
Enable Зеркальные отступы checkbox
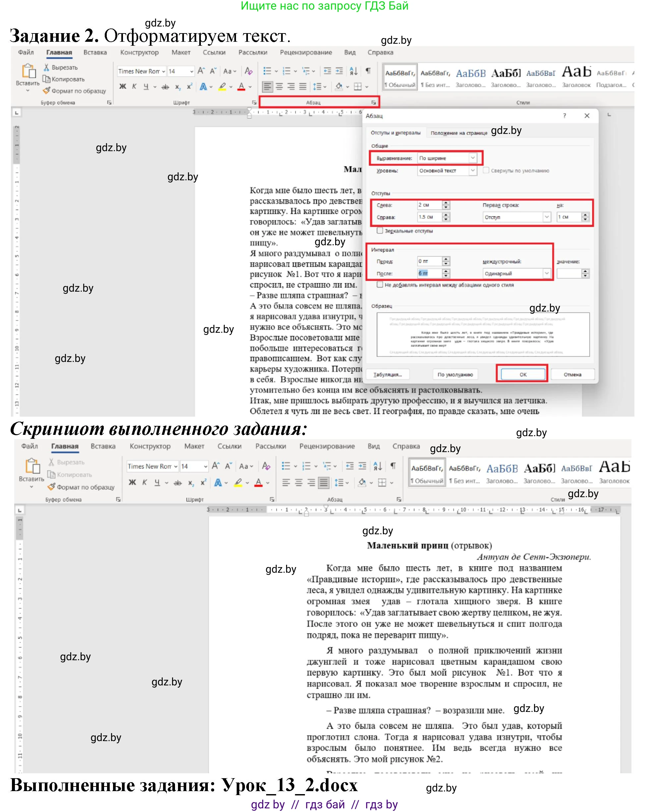click(380, 231)
